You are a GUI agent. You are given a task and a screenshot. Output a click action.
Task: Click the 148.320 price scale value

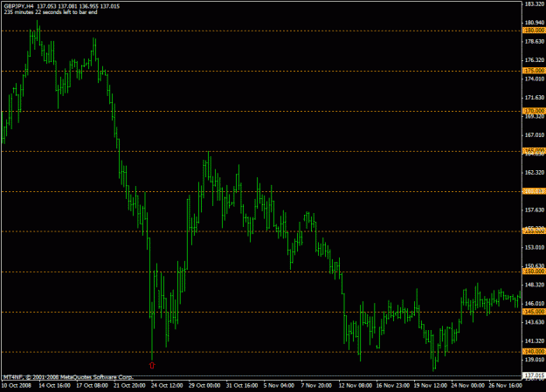[535, 285]
